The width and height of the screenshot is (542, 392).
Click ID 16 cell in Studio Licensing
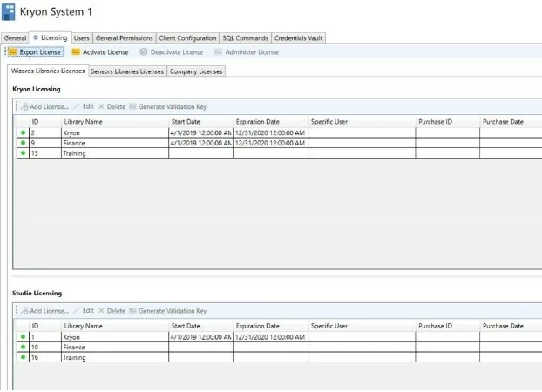pos(45,357)
